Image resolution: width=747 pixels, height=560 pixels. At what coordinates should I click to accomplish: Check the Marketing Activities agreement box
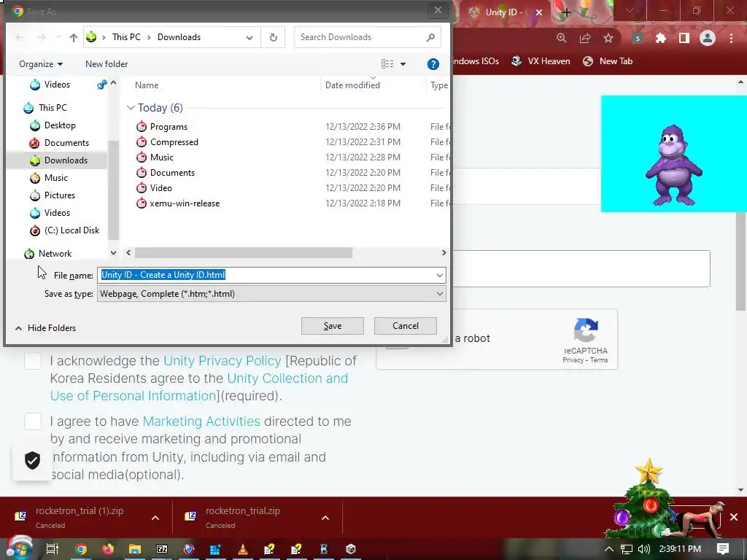point(32,421)
